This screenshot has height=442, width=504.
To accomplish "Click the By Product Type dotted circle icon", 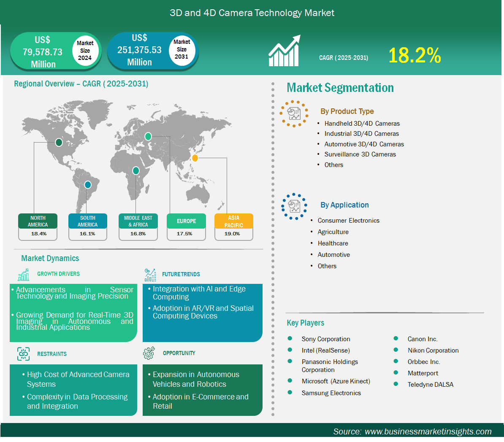I will coord(294,113).
